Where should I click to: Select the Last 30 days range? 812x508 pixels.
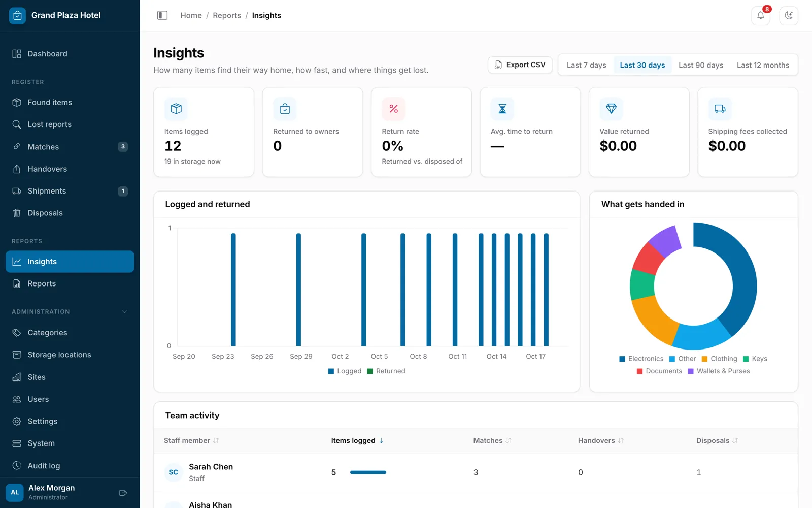(x=642, y=65)
